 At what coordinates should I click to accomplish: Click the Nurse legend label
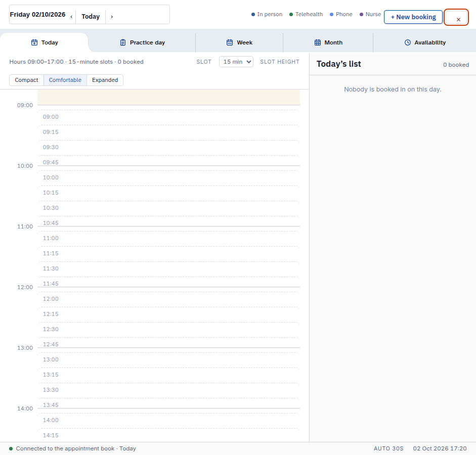(x=373, y=14)
